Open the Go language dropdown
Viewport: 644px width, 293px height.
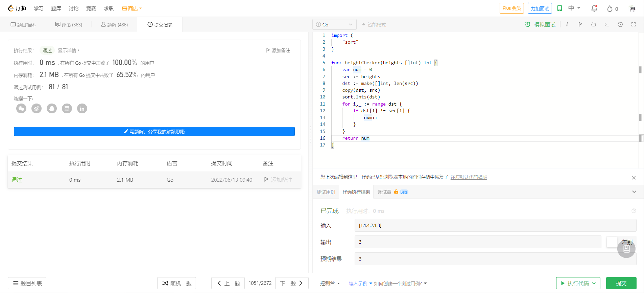(334, 24)
